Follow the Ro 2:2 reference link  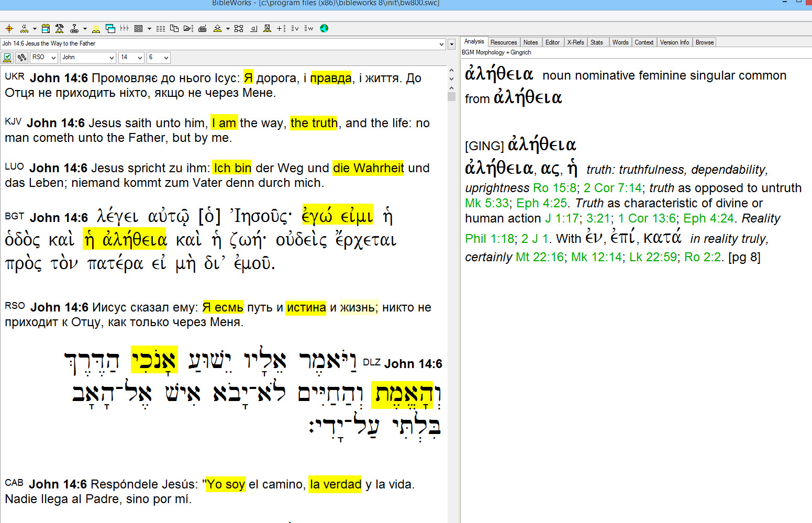tap(703, 257)
